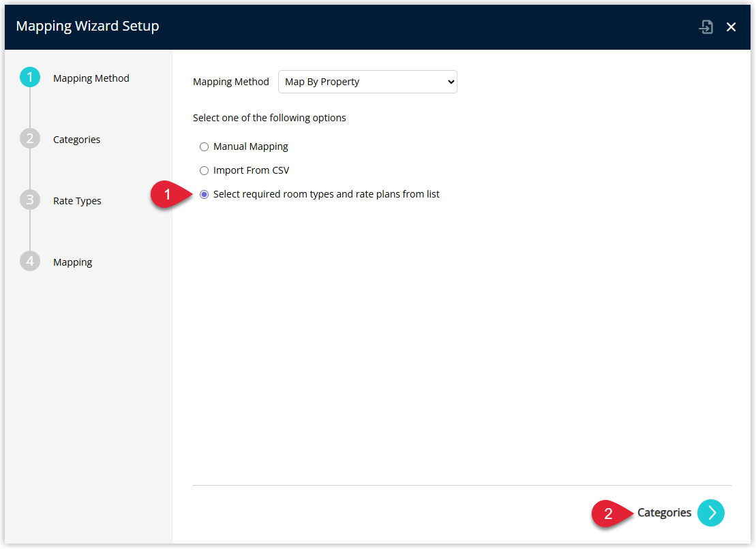This screenshot has height=549, width=756.
Task: Select required room types and rate plans radio
Action: (x=205, y=195)
